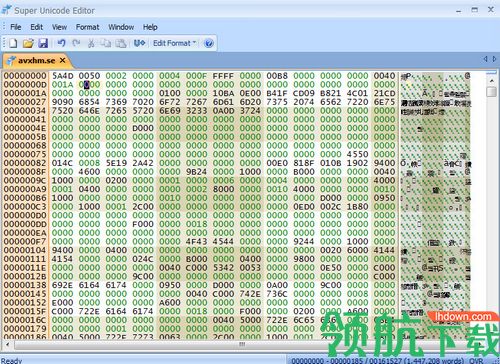500x364 pixels.
Task: Click hex word 5E19
Action: (116, 163)
